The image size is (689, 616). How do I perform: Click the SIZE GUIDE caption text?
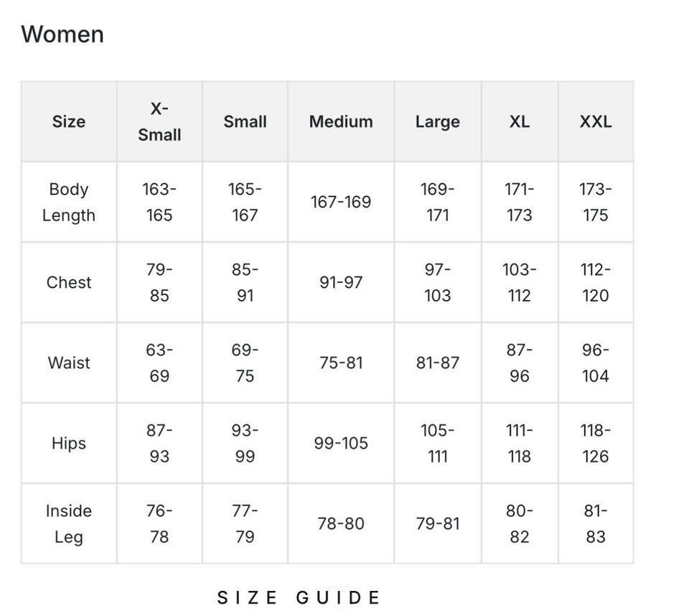[x=299, y=597]
